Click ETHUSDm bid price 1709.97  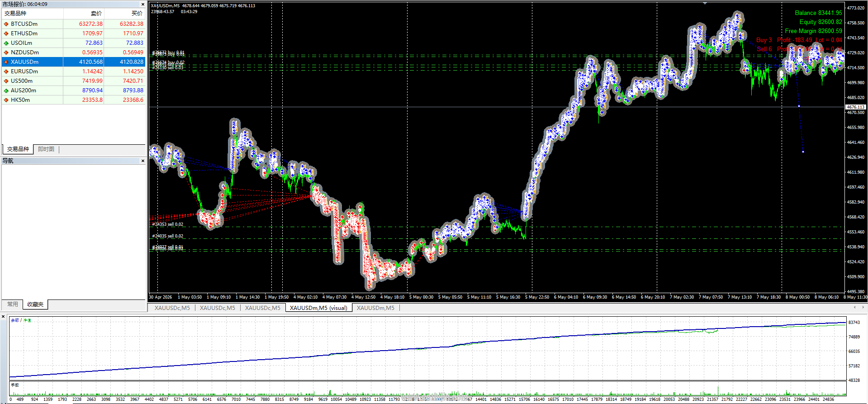92,33
